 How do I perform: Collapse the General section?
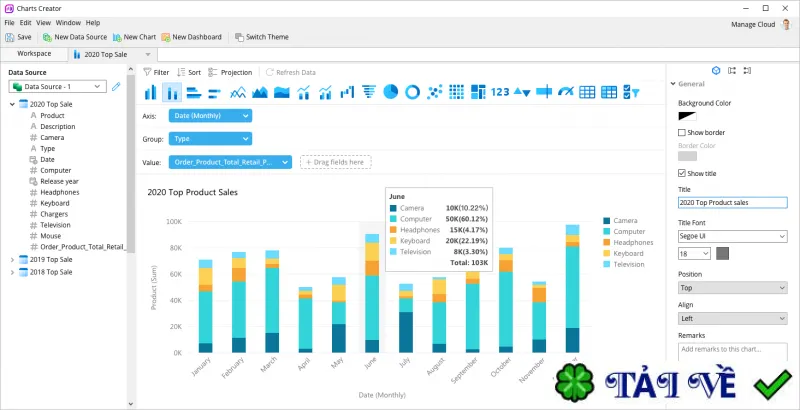click(673, 84)
